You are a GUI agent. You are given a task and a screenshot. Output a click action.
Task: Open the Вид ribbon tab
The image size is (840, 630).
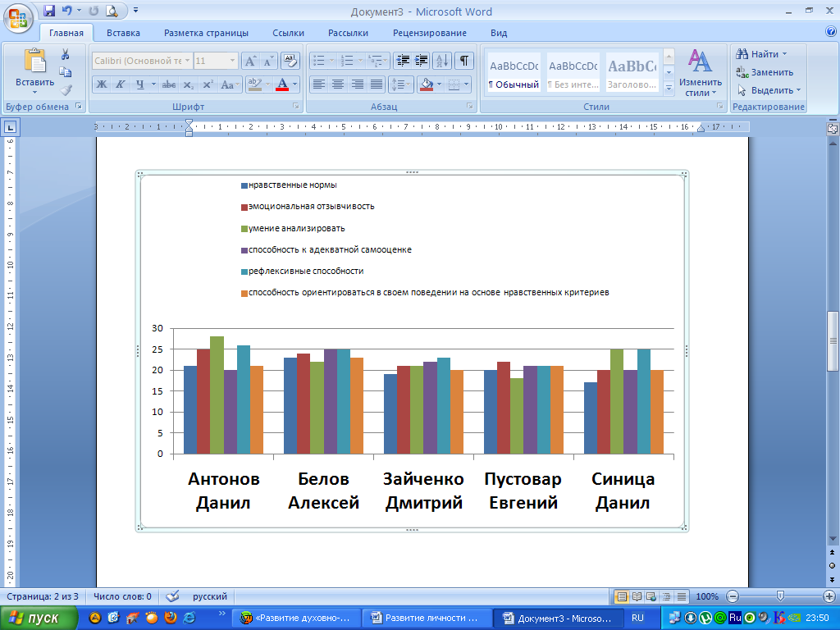(499, 33)
